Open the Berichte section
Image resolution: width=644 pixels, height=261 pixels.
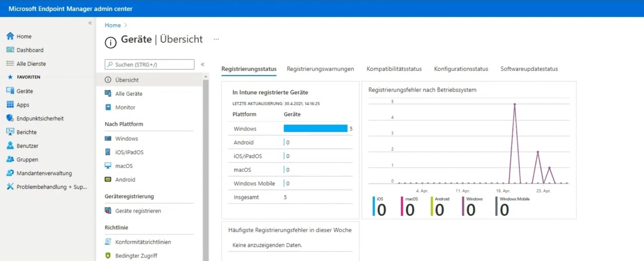click(x=27, y=132)
